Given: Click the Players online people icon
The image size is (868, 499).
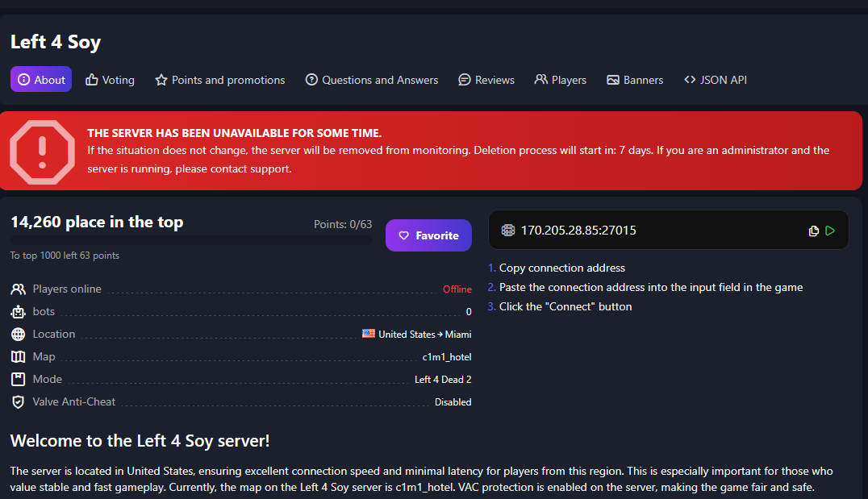Looking at the screenshot, I should coord(19,289).
